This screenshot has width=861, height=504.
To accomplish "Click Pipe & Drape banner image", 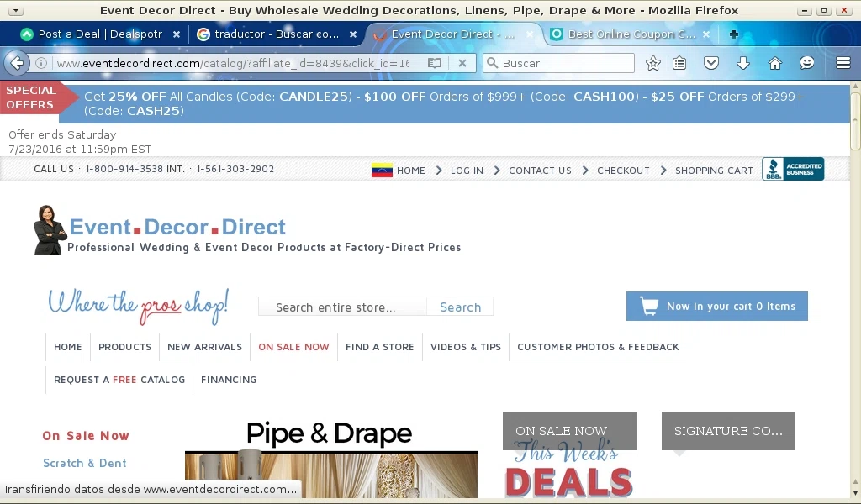I will point(331,459).
